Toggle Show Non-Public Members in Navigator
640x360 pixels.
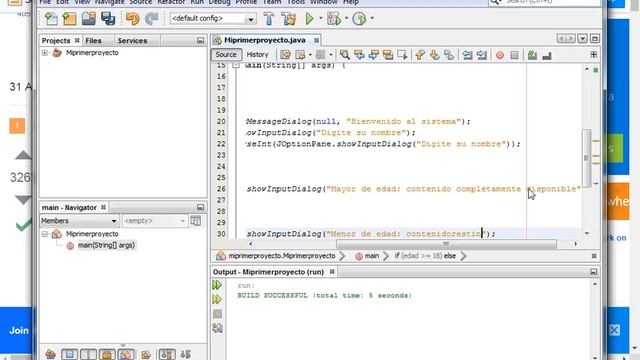click(107, 354)
